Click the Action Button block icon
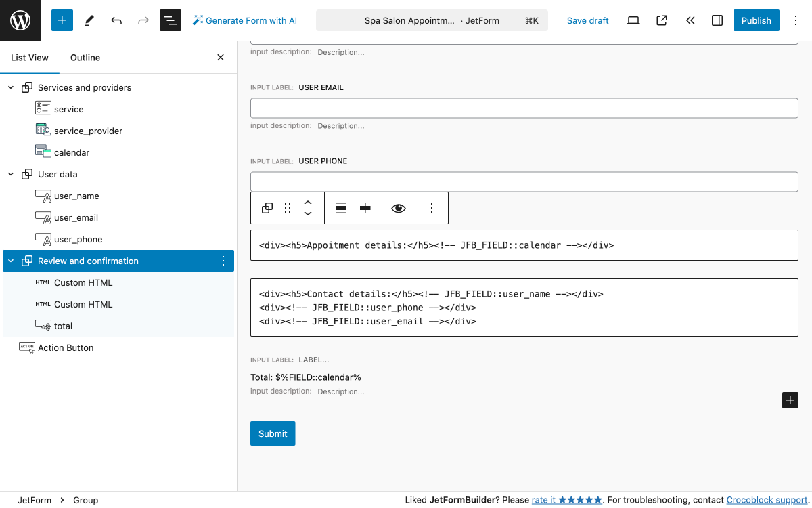The image size is (812, 508). 27,347
